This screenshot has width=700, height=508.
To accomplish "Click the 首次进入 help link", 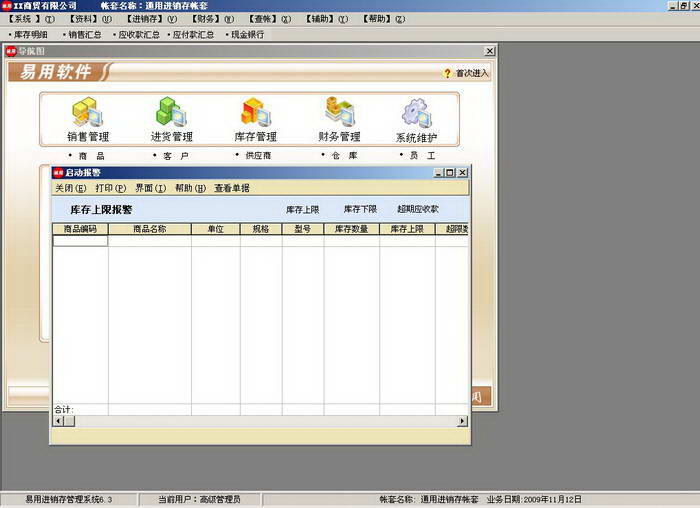I will (472, 73).
